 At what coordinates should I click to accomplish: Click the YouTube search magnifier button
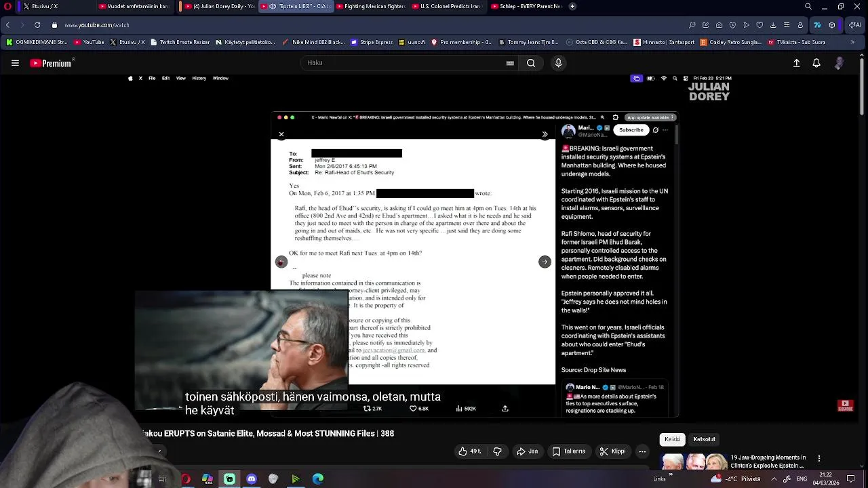pyautogui.click(x=531, y=63)
